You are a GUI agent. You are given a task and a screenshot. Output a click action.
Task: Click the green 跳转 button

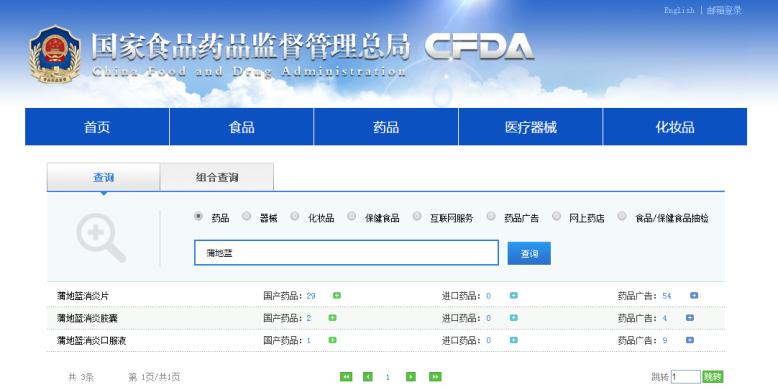(x=713, y=377)
